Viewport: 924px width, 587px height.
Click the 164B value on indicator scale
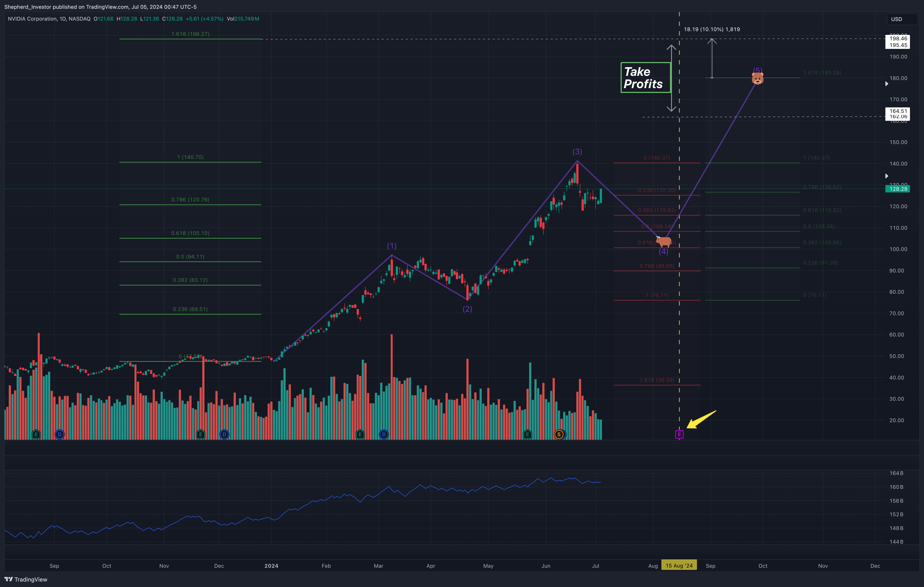(896, 473)
